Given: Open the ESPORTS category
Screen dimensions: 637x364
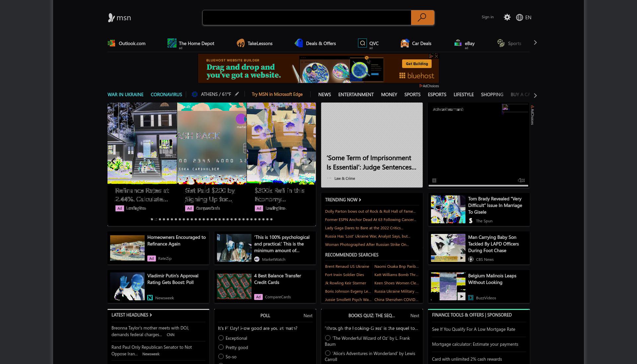Looking at the screenshot, I should pyautogui.click(x=437, y=95).
